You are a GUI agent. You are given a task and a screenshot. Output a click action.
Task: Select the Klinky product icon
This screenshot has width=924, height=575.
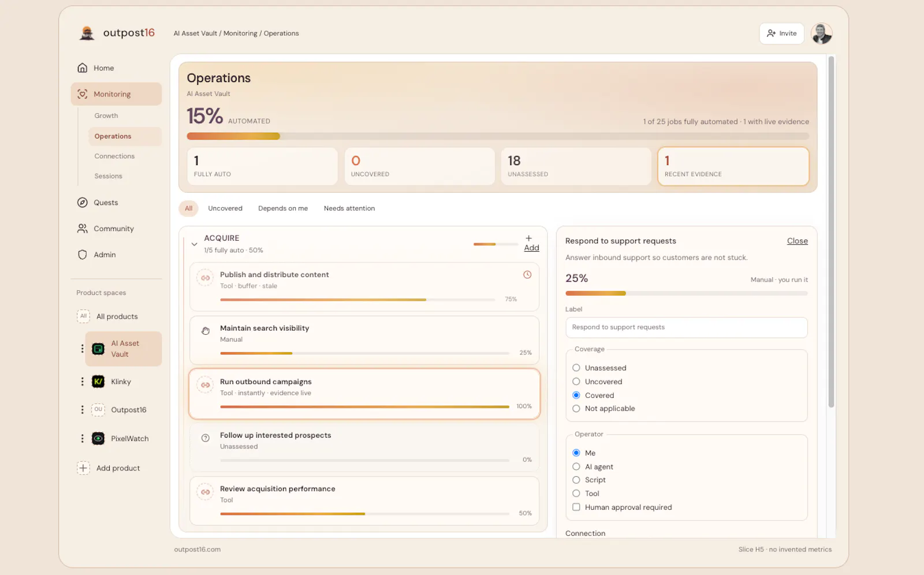coord(98,381)
